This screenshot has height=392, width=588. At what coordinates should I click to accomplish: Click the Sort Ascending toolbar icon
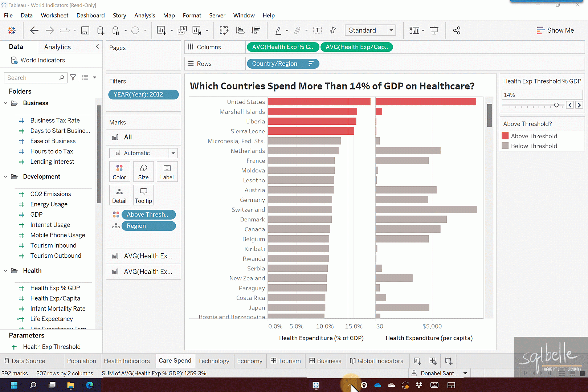pyautogui.click(x=240, y=30)
